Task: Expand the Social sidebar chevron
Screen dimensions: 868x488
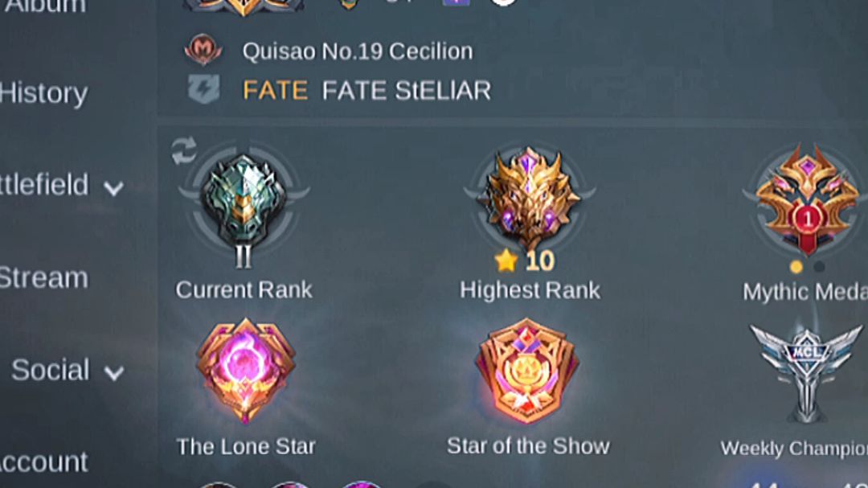Action: (113, 373)
